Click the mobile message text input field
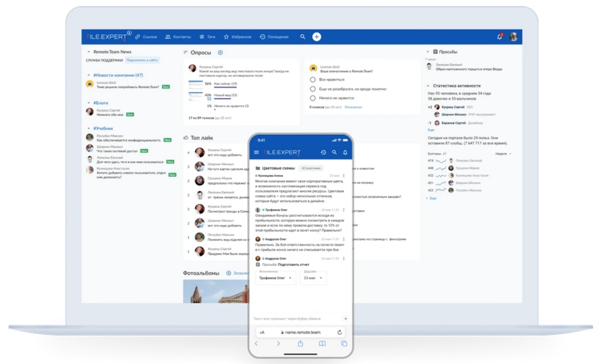 point(297,319)
